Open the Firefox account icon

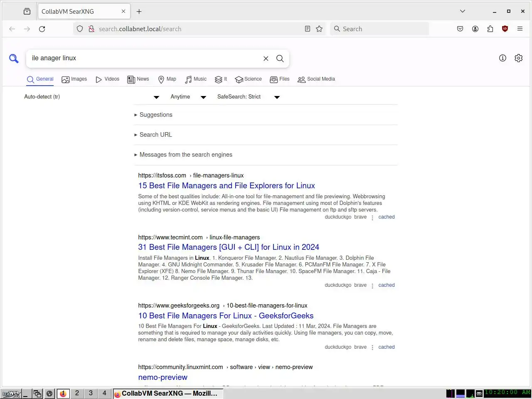[475, 29]
